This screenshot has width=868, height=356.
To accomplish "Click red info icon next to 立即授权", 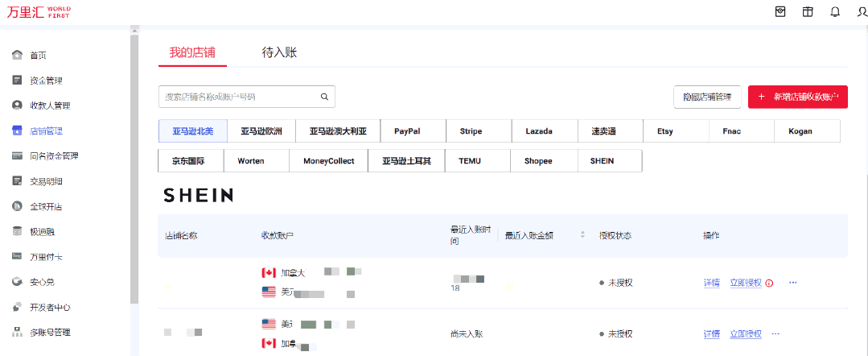I will point(769,284).
